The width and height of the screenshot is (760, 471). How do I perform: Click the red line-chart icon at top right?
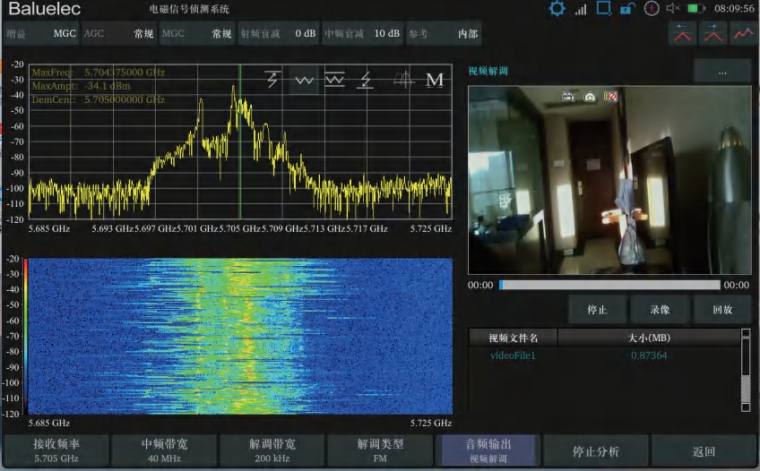click(743, 33)
